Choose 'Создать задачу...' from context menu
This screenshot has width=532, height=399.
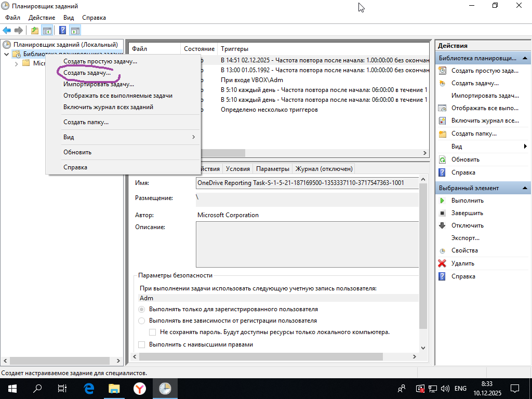point(123,73)
